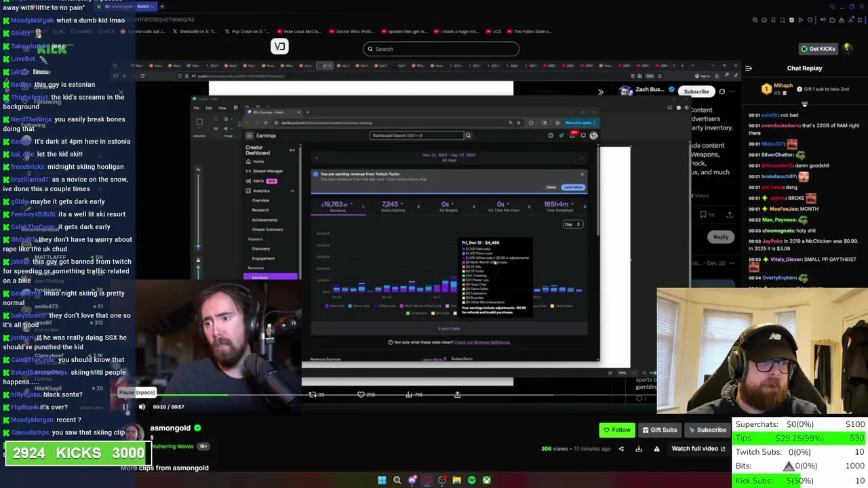Expand the chat leaderboard arrow

(804, 104)
